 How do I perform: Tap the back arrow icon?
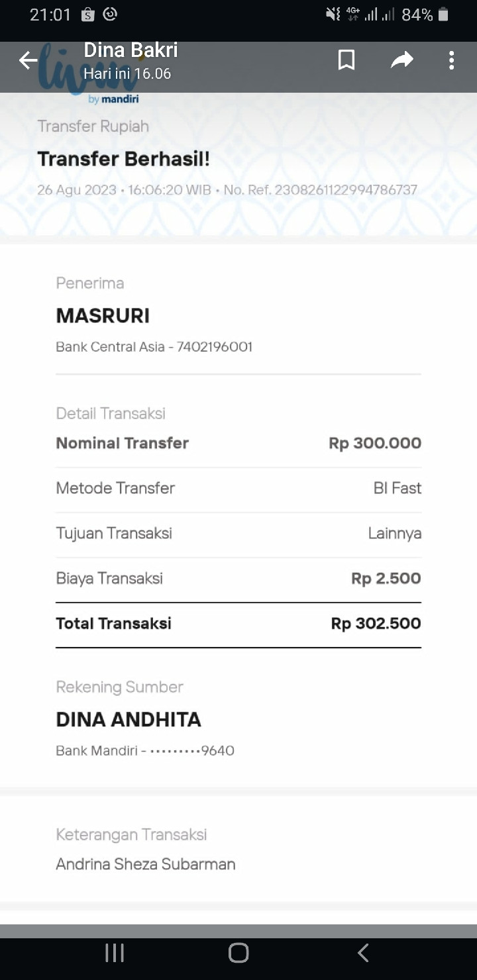(28, 61)
